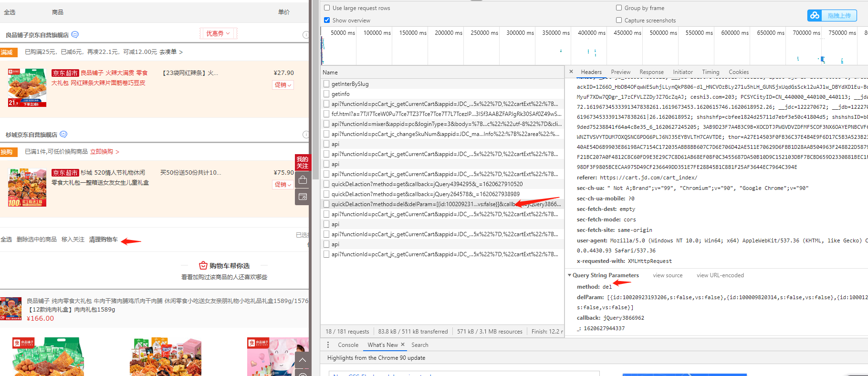Expand the 优惠券 coupon dropdown
This screenshot has width=868, height=376.
point(218,33)
